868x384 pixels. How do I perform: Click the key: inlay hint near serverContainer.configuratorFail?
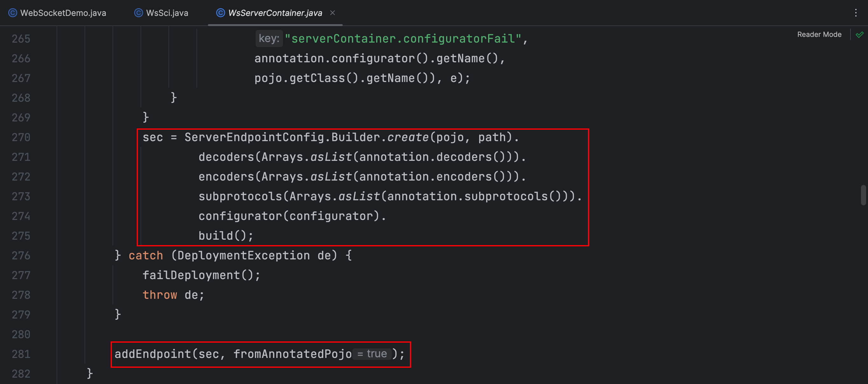269,38
